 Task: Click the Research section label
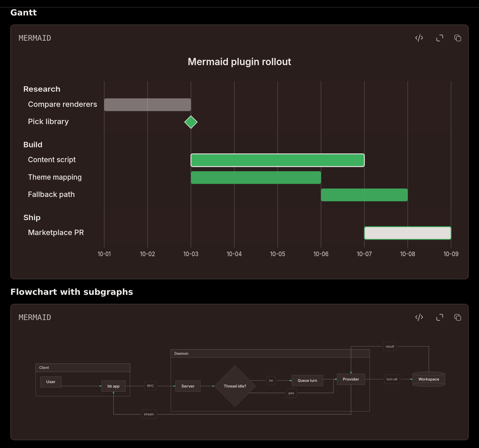pyautogui.click(x=42, y=89)
